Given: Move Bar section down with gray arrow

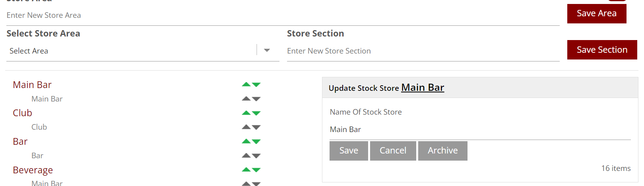Looking at the screenshot, I should (256, 156).
